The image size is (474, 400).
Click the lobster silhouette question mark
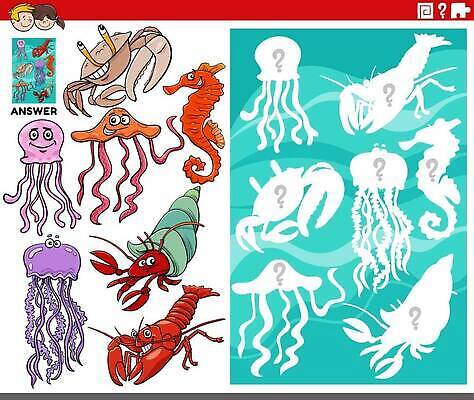pyautogui.click(x=388, y=94)
